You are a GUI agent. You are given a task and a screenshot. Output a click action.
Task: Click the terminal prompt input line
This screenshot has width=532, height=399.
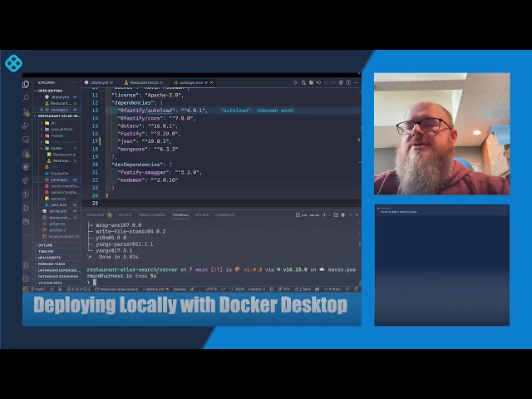pyautogui.click(x=222, y=283)
